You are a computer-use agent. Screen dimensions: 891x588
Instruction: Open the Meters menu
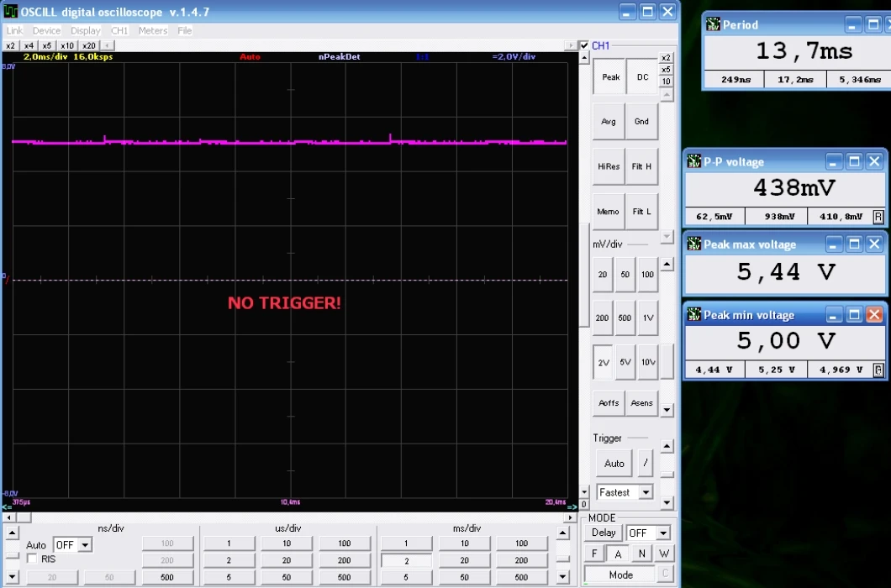[x=153, y=30]
